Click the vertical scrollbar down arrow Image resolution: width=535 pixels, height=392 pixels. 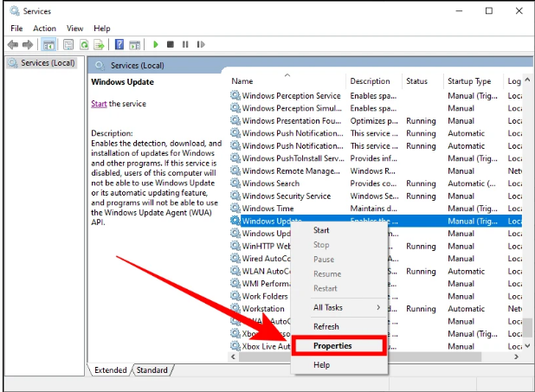click(x=527, y=346)
